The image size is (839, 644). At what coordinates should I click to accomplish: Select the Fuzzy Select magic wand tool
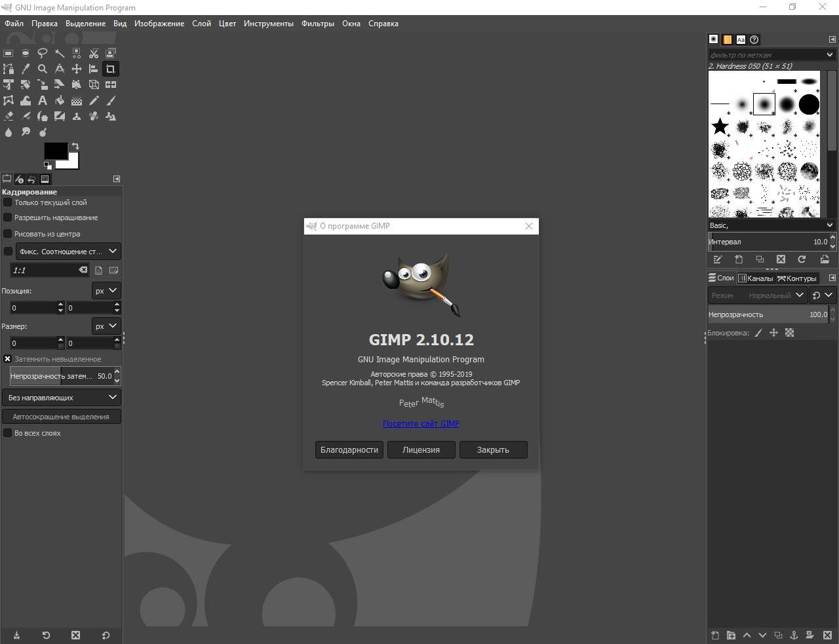(x=60, y=53)
